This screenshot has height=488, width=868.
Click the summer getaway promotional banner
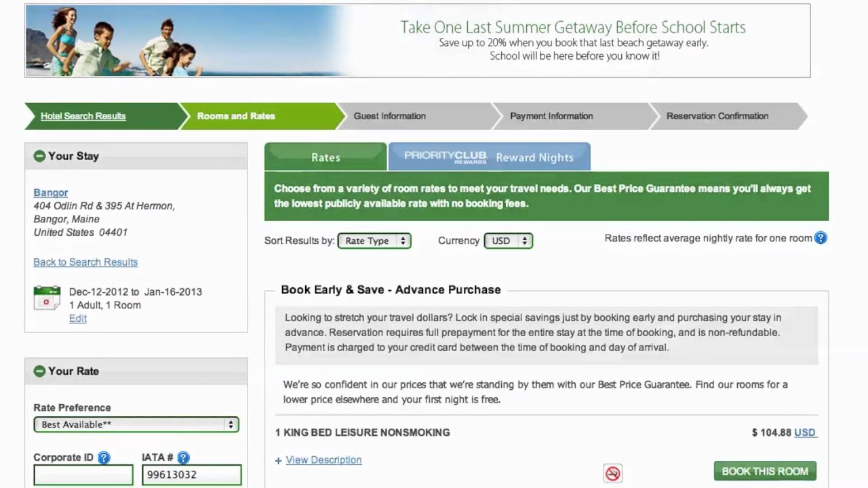(x=417, y=41)
